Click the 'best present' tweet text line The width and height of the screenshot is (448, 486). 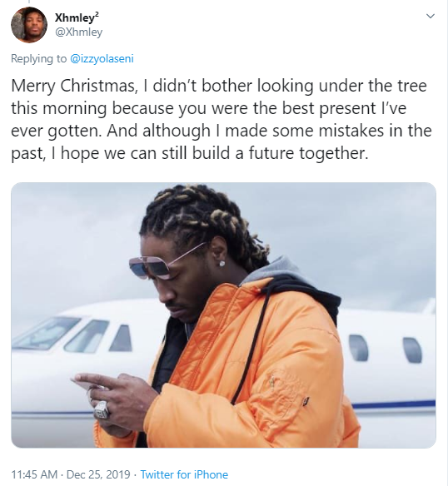pos(209,108)
